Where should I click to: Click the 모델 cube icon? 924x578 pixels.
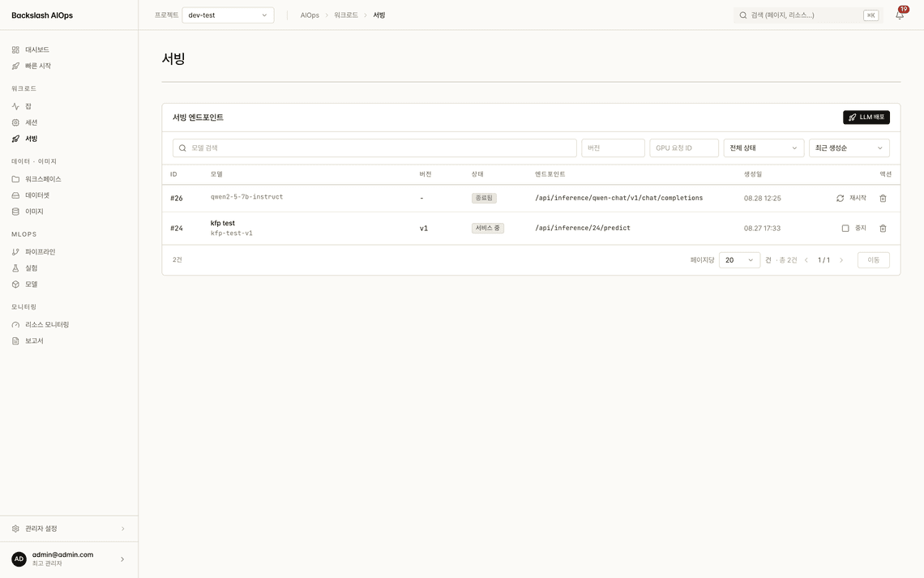pyautogui.click(x=15, y=285)
